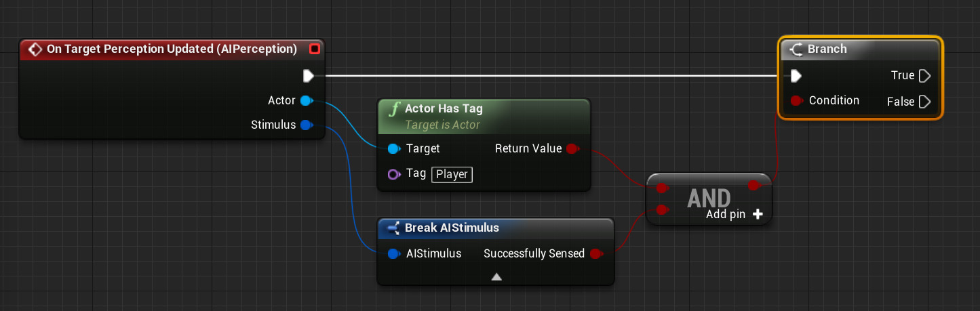Click the Branch Condition input pin

[x=798, y=100]
